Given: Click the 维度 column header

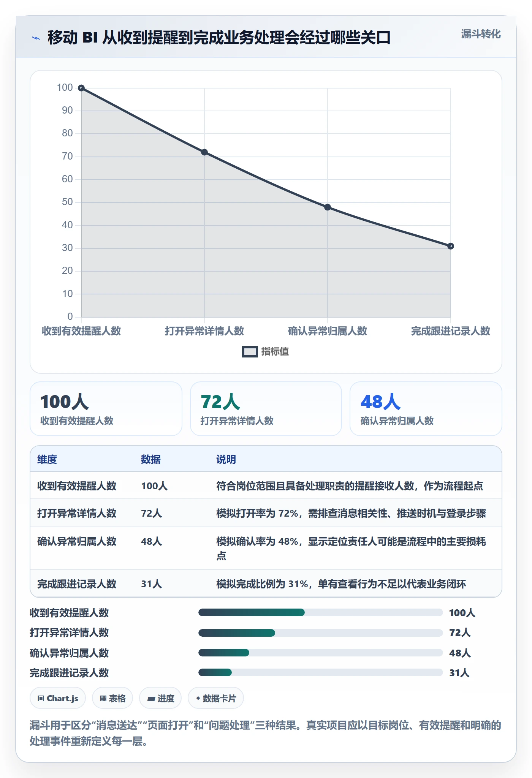Looking at the screenshot, I should (x=47, y=459).
